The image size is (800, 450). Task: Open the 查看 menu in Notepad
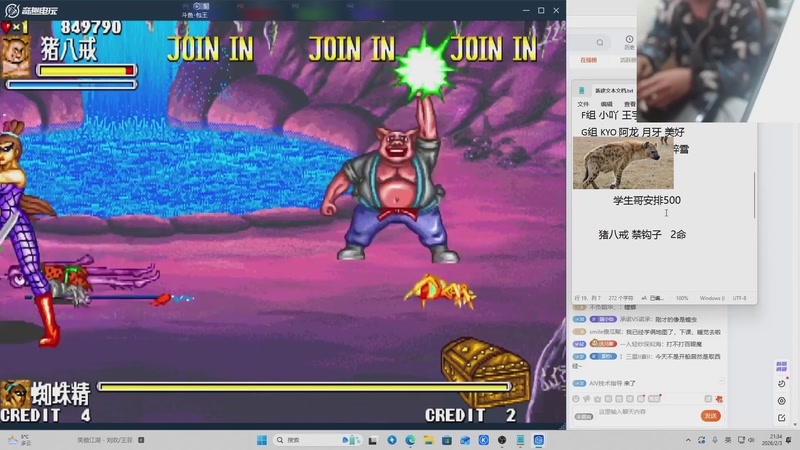630,104
